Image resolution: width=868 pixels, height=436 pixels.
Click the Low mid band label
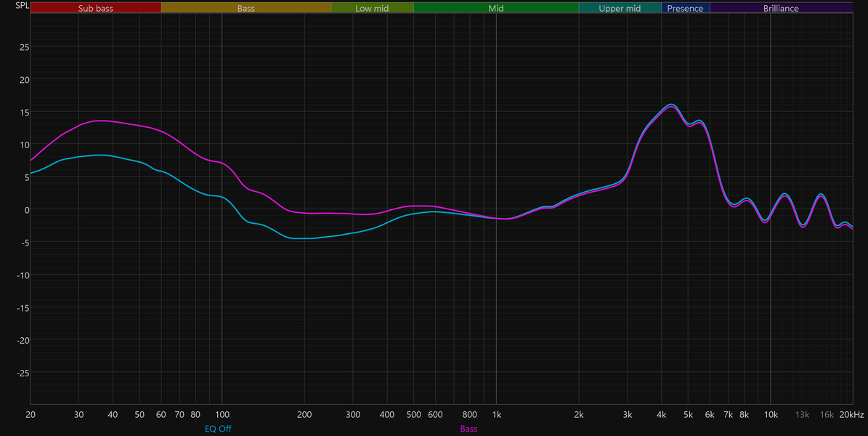[373, 8]
